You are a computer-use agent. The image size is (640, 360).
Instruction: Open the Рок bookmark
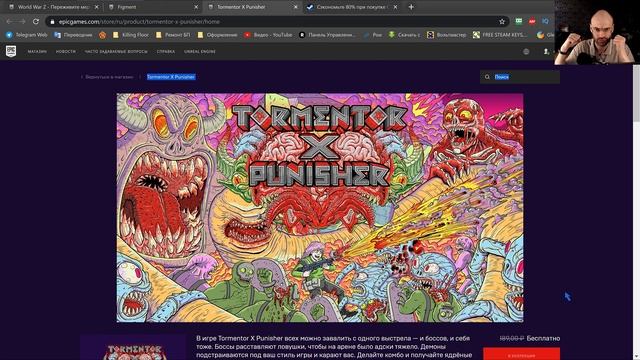pyautogui.click(x=372, y=35)
